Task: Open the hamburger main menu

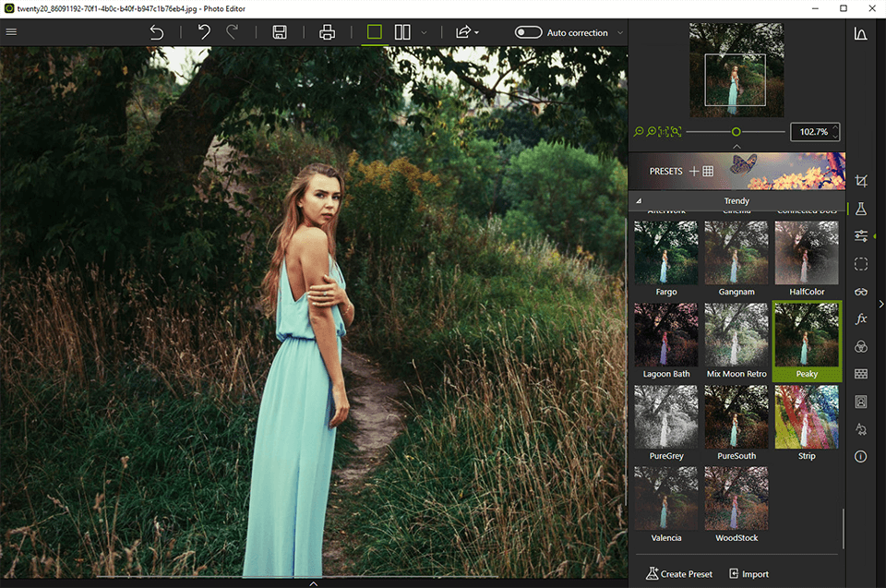Action: click(x=11, y=32)
